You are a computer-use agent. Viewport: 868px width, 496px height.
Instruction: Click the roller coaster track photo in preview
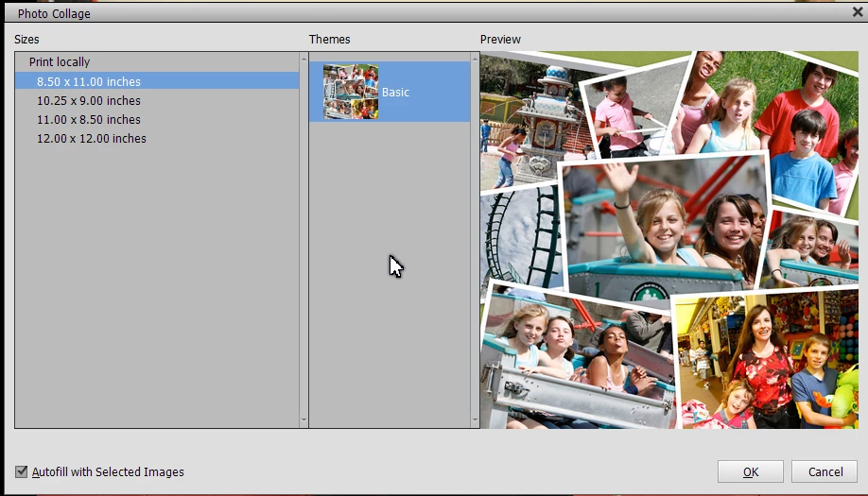519,238
